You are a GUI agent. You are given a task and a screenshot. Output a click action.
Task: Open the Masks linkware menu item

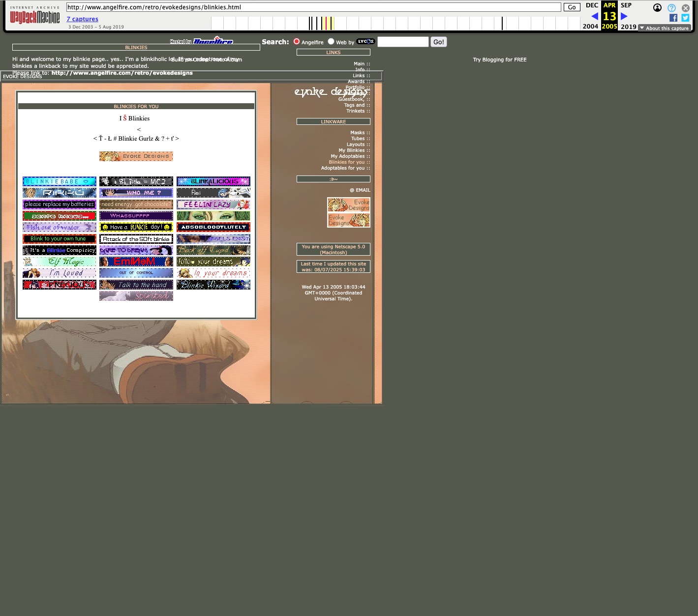358,133
